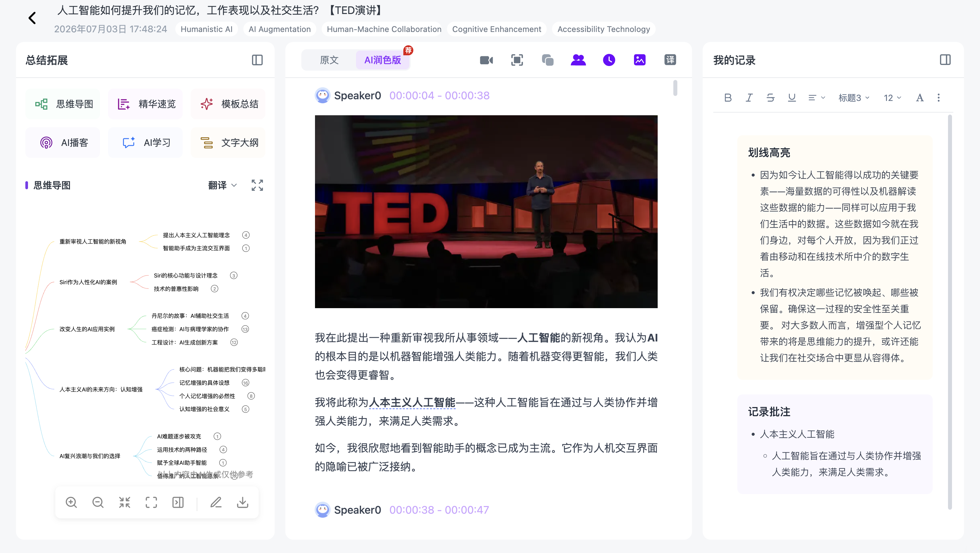Open the 标题3 heading style dropdown
This screenshot has height=553, width=980.
[x=854, y=98]
